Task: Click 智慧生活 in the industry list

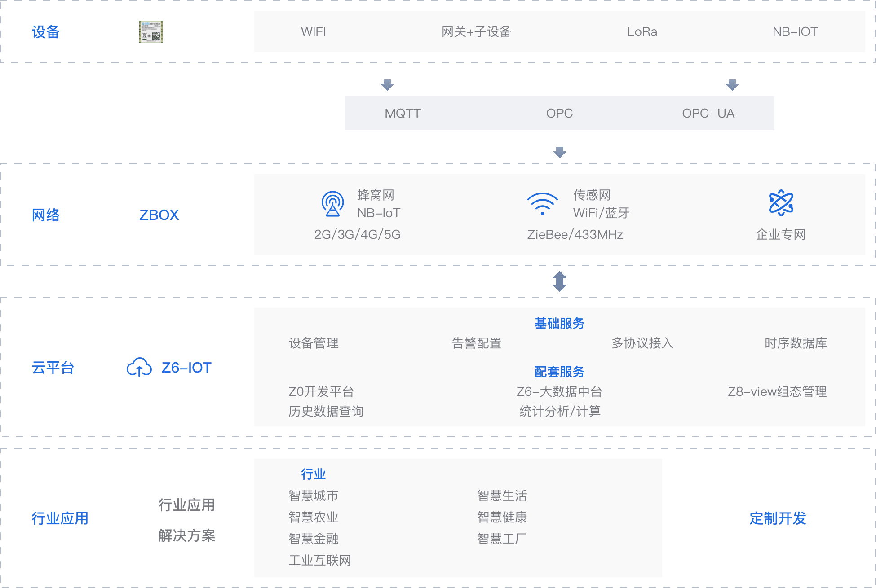Action: point(502,496)
